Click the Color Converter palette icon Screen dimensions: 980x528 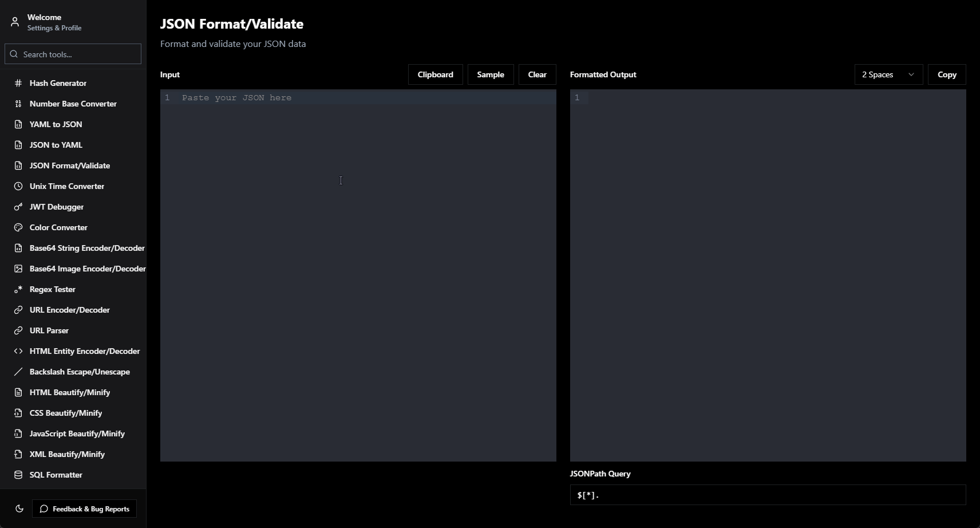click(18, 227)
